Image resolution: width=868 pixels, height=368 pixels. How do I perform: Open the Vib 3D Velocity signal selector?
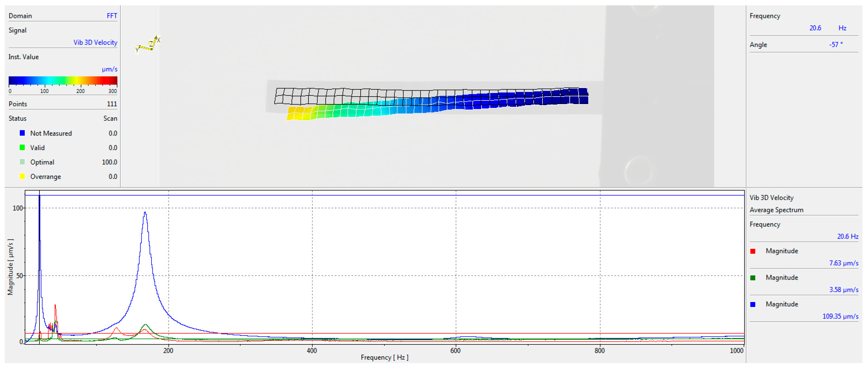pyautogui.click(x=95, y=42)
